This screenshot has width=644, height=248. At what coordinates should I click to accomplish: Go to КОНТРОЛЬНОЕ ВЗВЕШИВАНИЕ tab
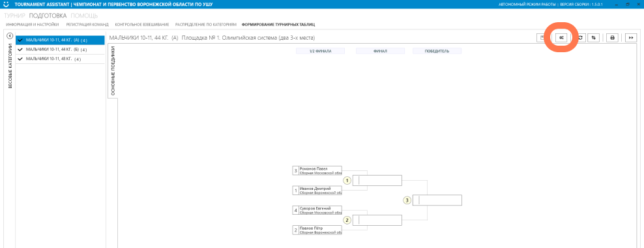click(x=141, y=25)
